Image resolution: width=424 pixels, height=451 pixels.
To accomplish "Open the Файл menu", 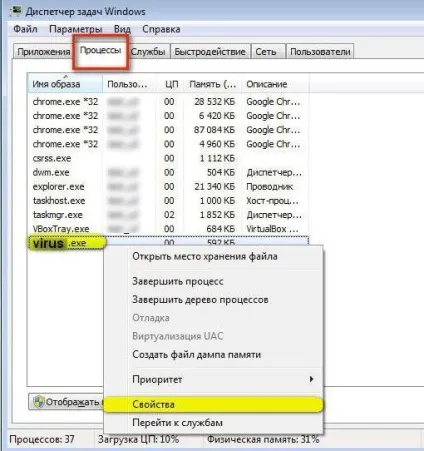I will 25,29.
